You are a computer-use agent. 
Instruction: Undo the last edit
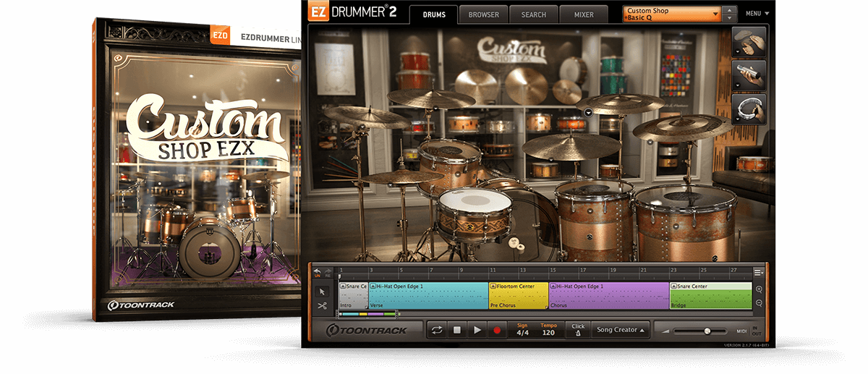tap(317, 272)
